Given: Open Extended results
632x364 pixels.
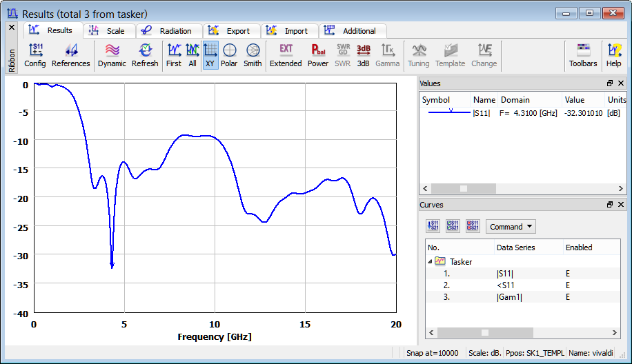Looking at the screenshot, I should point(286,56).
